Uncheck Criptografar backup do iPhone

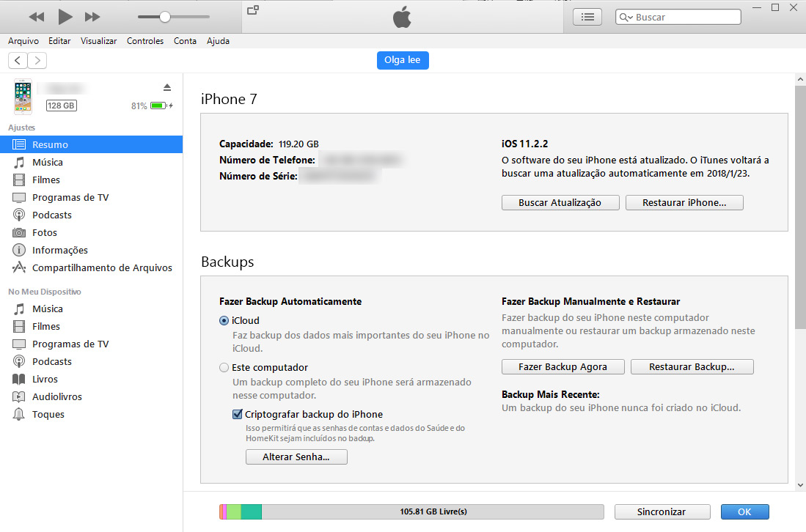click(237, 414)
